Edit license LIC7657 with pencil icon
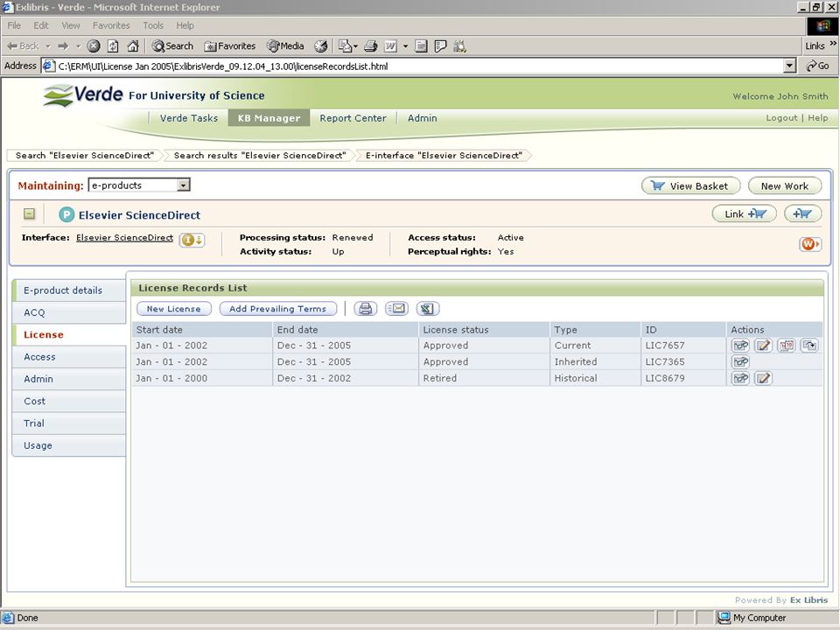The image size is (840, 630). pos(763,346)
